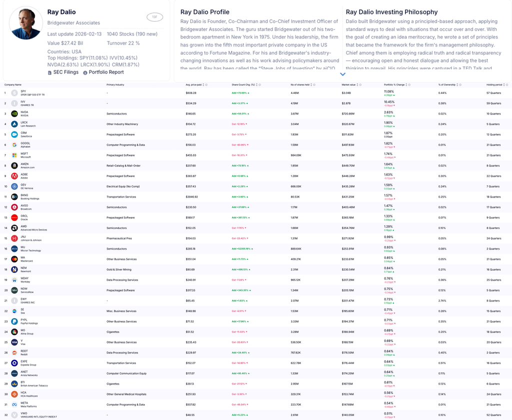Image resolution: width=512 pixels, height=420 pixels.
Task: Click the Advanced Micro Devices logo icon
Action: pos(14,228)
